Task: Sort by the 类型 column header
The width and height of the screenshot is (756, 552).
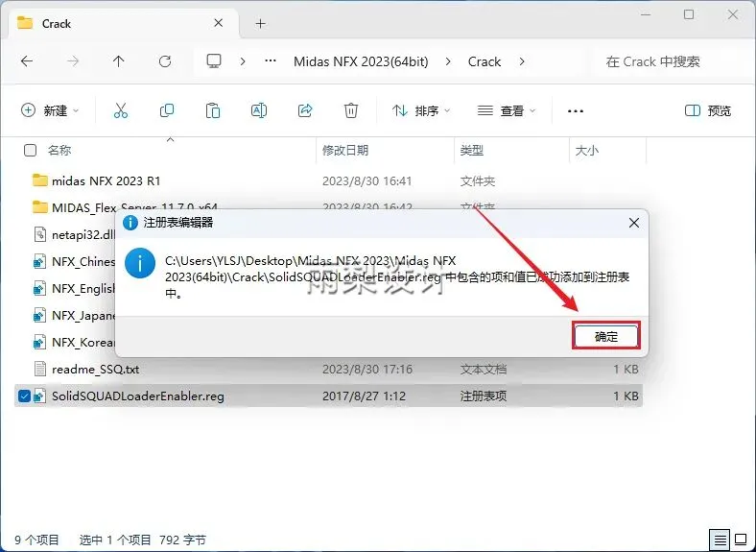Action: (x=471, y=151)
